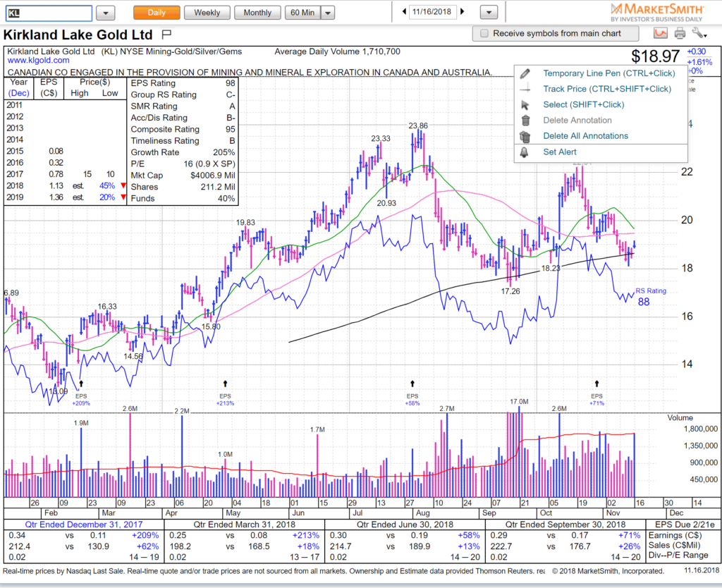This screenshot has width=722, height=588.
Task: Click the Average Daily Volume 1,710,700 text
Action: (x=337, y=51)
